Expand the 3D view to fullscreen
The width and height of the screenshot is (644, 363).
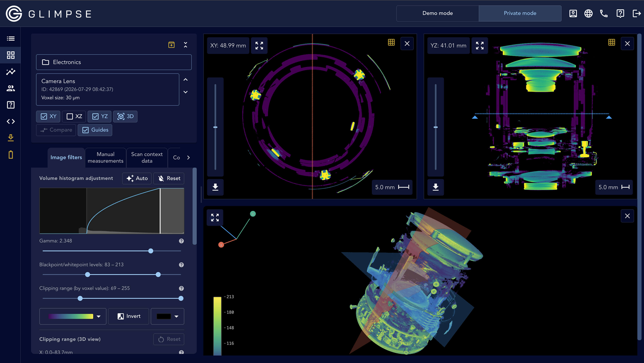click(215, 217)
